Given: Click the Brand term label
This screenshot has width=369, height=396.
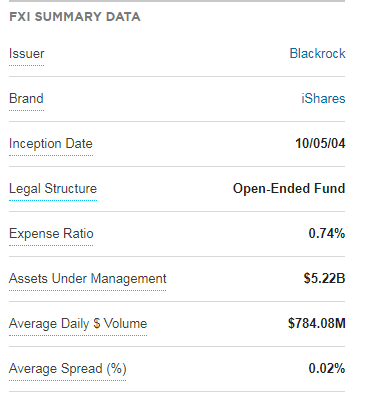Looking at the screenshot, I should (26, 99).
